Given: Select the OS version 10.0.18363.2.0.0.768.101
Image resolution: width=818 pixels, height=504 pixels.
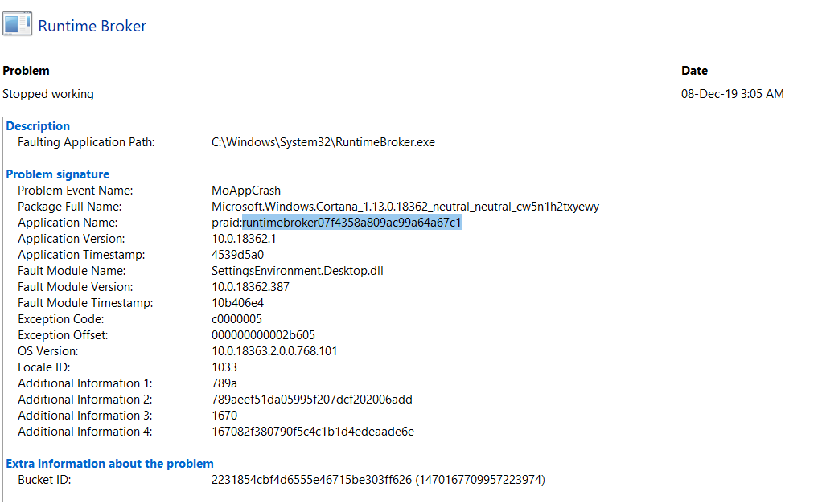Looking at the screenshot, I should coord(274,351).
